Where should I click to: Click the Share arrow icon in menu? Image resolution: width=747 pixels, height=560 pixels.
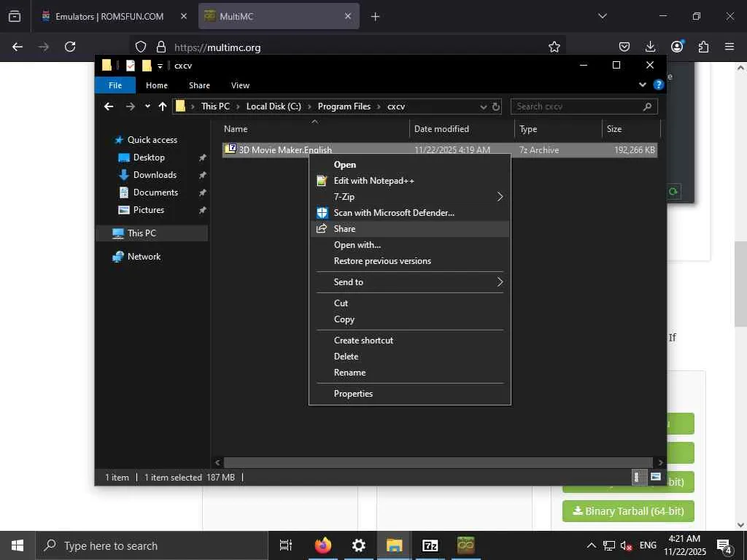322,228
